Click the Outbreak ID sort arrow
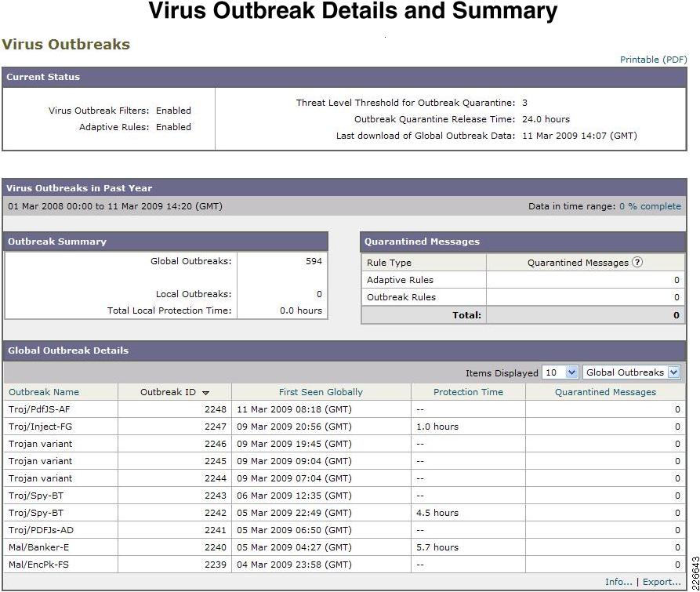The height and width of the screenshot is (592, 700). [206, 393]
